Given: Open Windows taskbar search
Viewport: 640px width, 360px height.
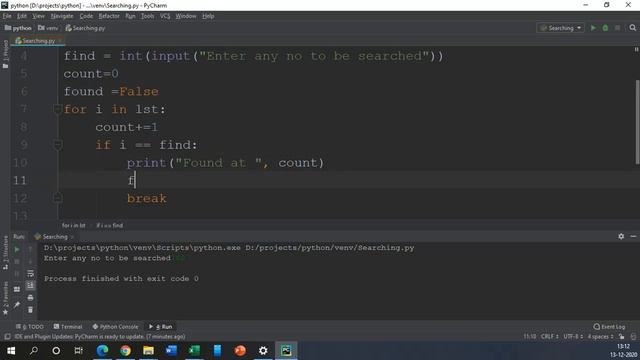Looking at the screenshot, I should pos(34,351).
